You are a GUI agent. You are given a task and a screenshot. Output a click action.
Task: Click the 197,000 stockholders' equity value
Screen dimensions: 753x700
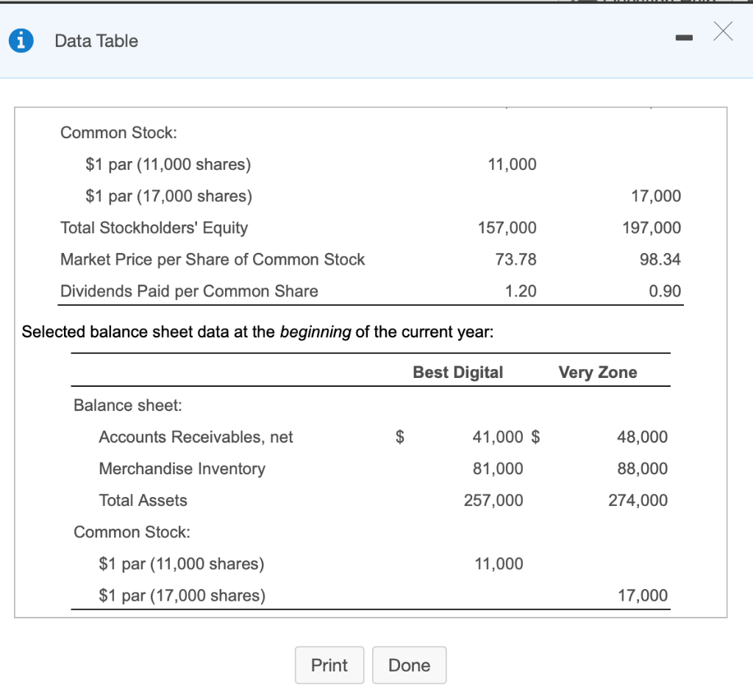click(x=652, y=227)
